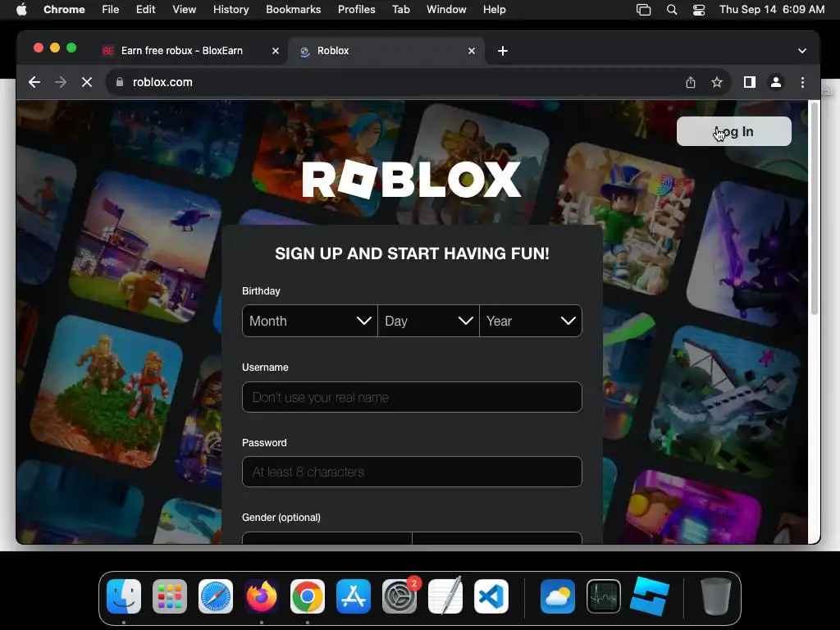This screenshot has width=840, height=630.
Task: Open the Chrome app menu
Action: point(64,9)
